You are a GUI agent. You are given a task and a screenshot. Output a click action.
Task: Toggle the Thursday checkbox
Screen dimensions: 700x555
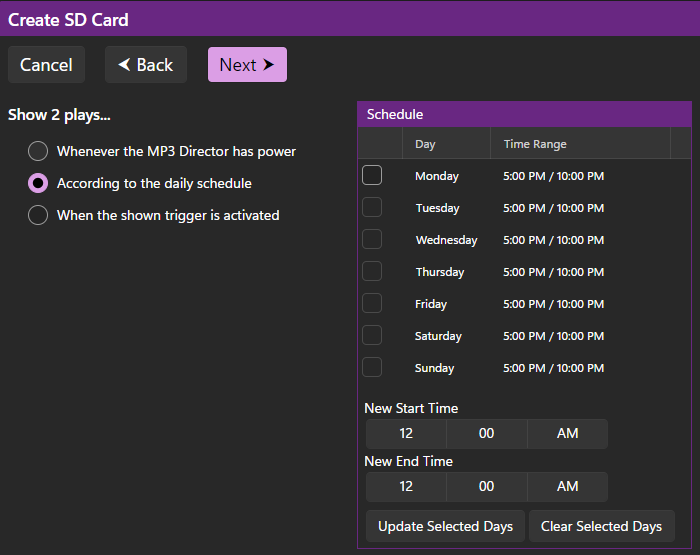pos(372,272)
